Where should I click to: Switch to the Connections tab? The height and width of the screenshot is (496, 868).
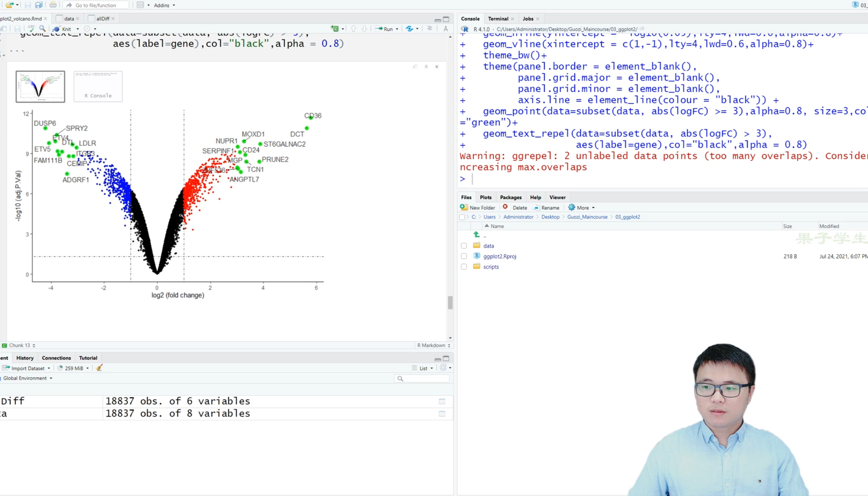click(x=56, y=358)
